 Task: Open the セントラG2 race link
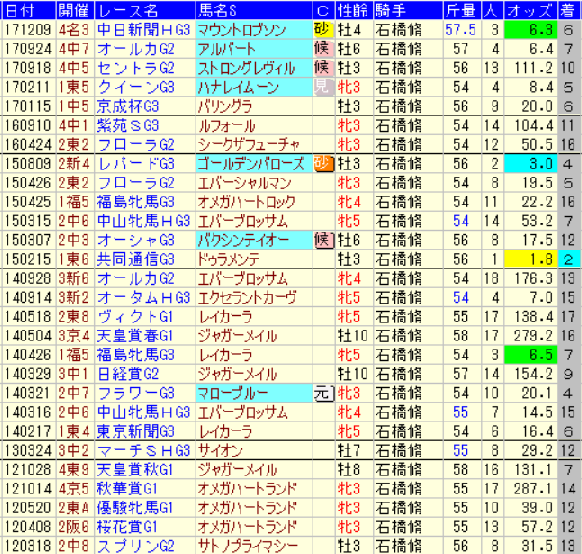click(x=135, y=68)
